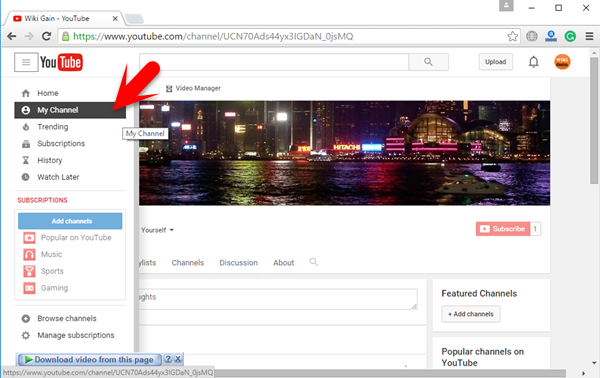Click the Upload button
600x378 pixels.
[x=496, y=62]
